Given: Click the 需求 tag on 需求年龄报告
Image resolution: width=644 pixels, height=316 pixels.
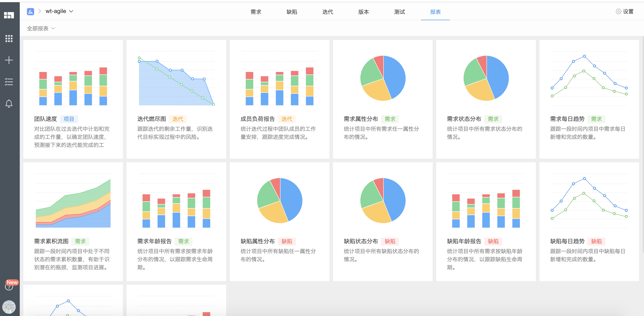Looking at the screenshot, I should click(x=184, y=241).
